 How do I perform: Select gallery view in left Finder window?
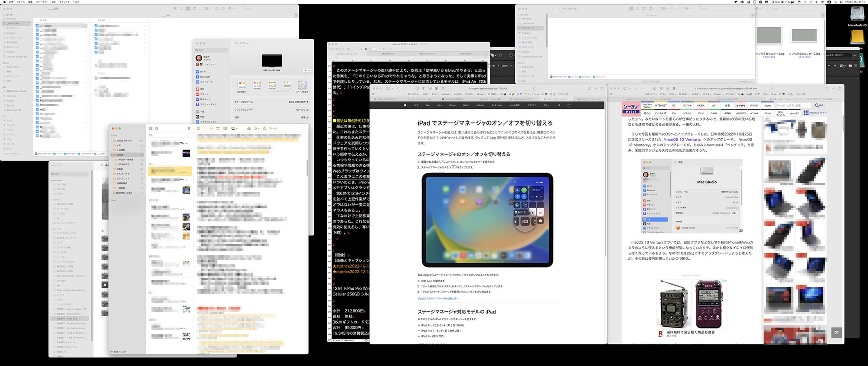pos(194,9)
